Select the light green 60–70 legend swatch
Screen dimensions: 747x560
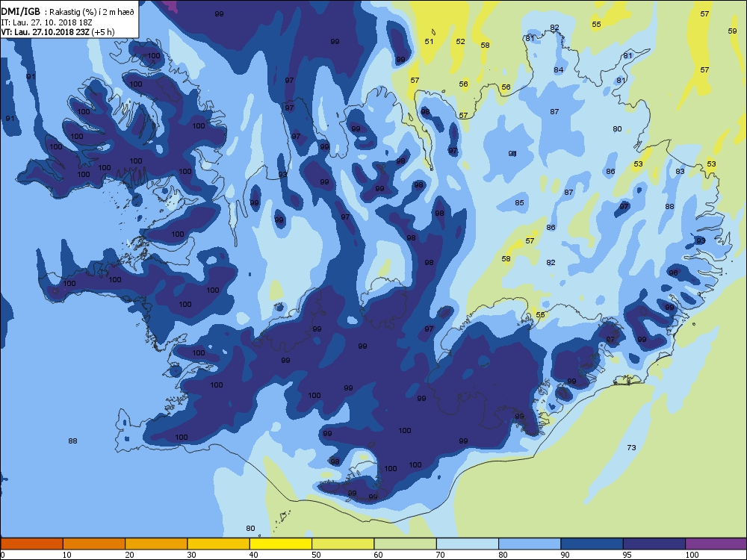tap(406, 544)
